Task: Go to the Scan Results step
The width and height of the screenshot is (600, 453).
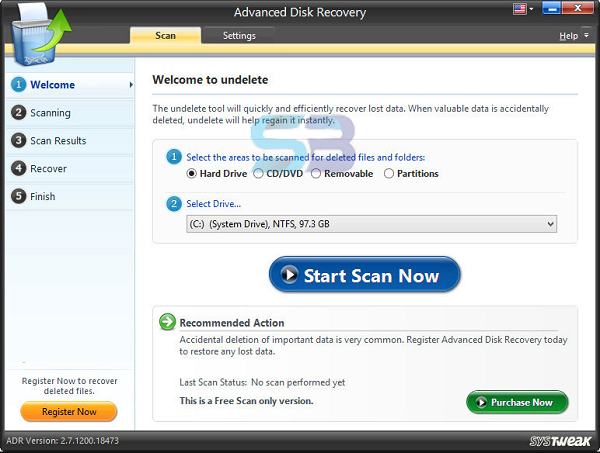Action: coord(70,141)
